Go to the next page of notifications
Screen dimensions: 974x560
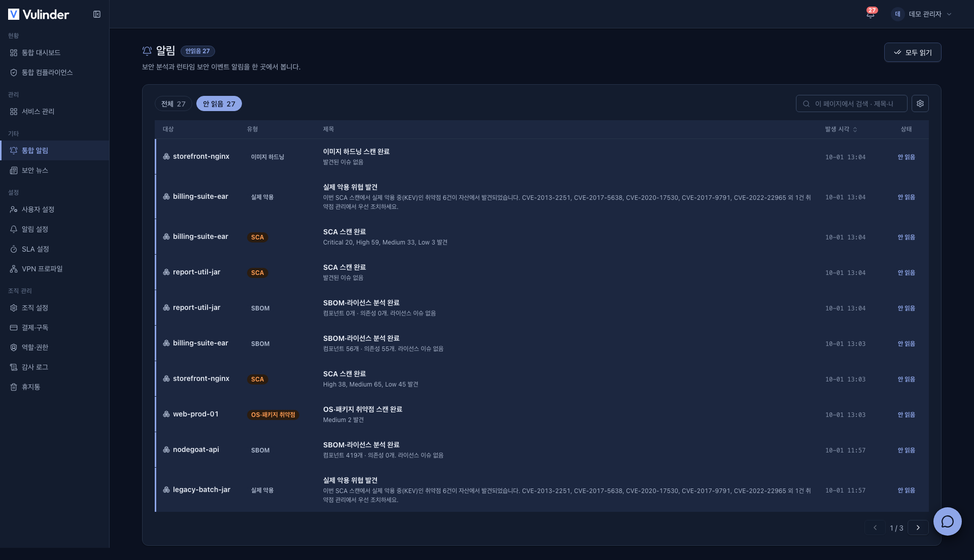click(918, 528)
